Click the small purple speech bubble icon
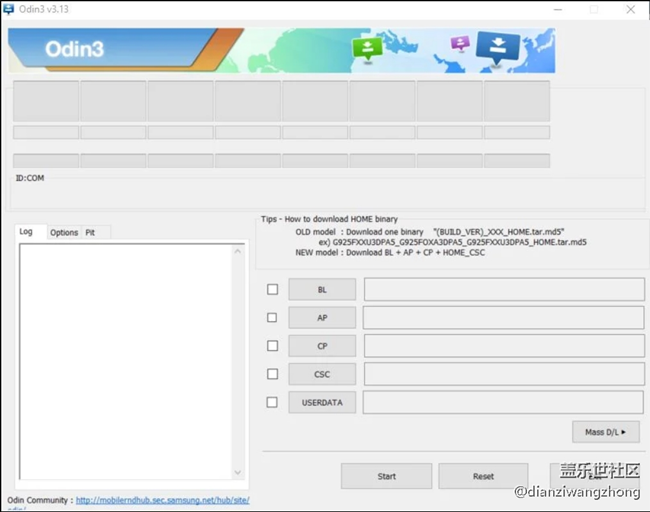Viewport: 650px width, 512px height. click(460, 43)
